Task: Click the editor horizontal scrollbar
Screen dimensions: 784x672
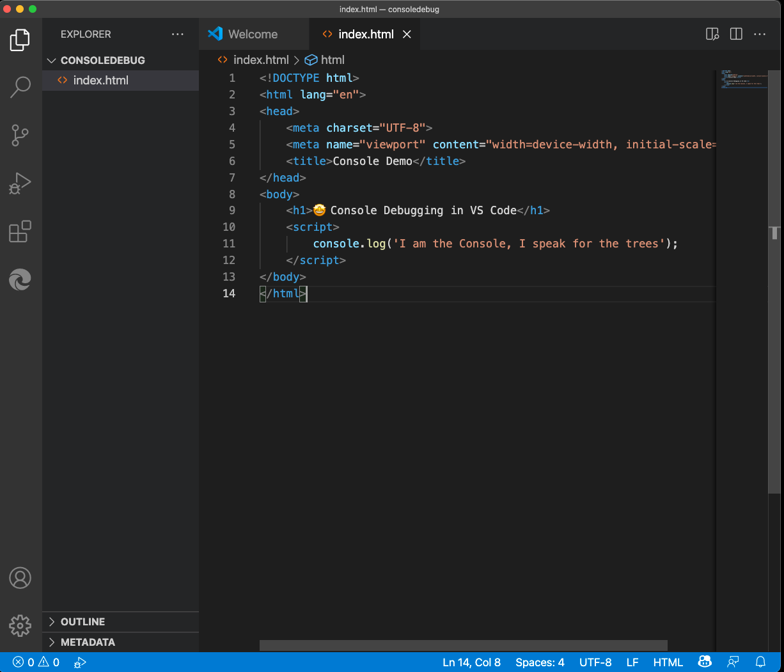Action: [x=464, y=646]
